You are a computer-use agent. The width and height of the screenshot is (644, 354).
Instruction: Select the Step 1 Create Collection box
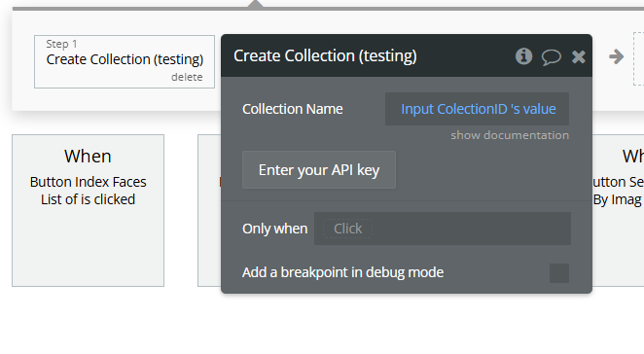click(125, 61)
